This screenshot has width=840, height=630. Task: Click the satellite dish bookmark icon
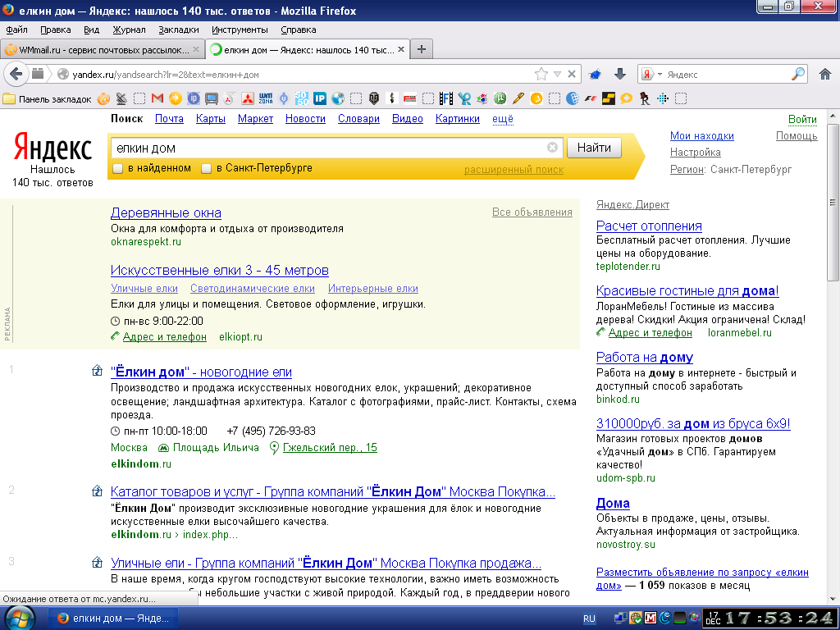pyautogui.click(x=121, y=98)
